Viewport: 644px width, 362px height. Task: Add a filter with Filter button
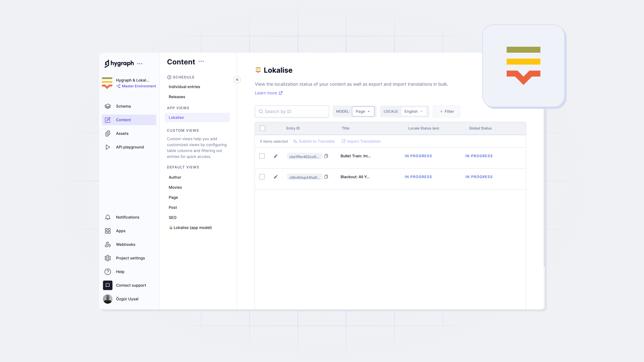[447, 111]
